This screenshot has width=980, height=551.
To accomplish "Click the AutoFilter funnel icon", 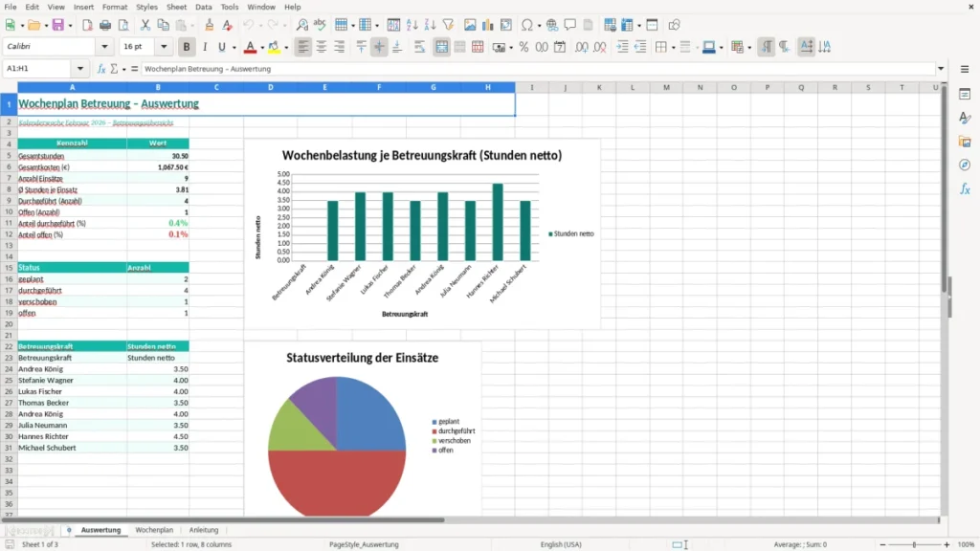I will (448, 25).
